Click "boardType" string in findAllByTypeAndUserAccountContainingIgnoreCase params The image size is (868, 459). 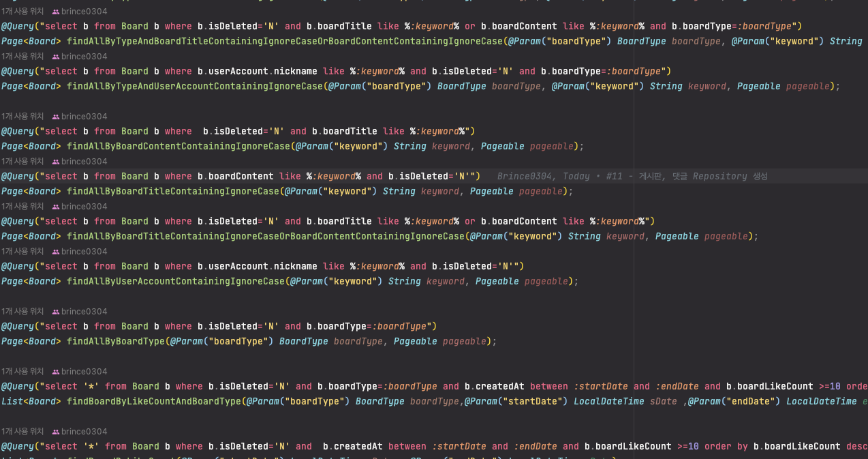pos(397,87)
